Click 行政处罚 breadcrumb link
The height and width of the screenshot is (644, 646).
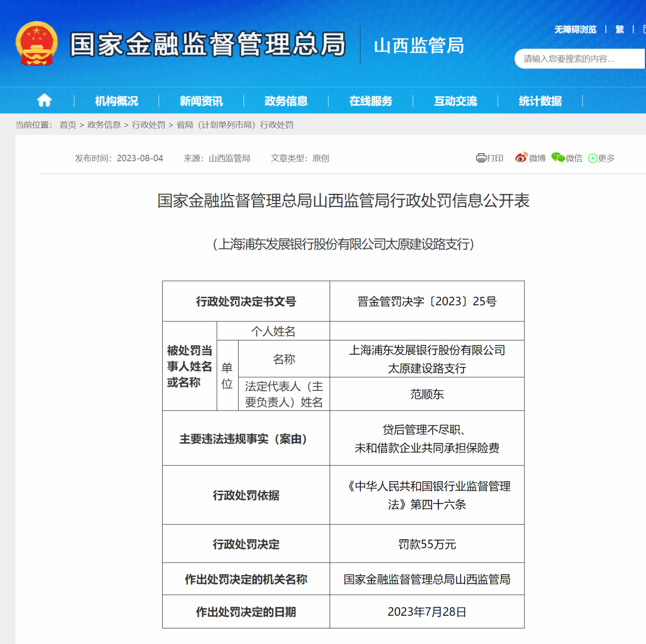click(148, 125)
